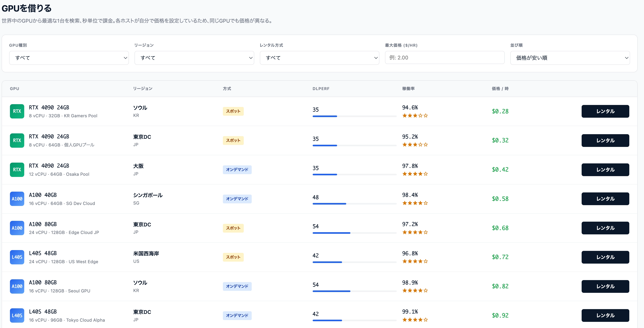Rent the $0.82 A100 80GB in ソウル
The height and width of the screenshot is (328, 644).
[605, 286]
